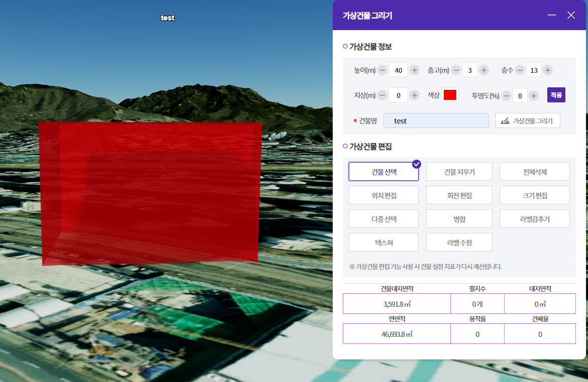The width and height of the screenshot is (588, 382).
Task: Click the 적용 apply button
Action: point(556,95)
